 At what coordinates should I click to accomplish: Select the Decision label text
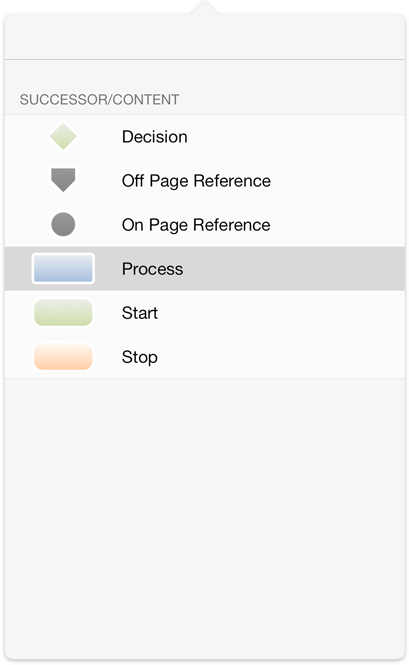(154, 137)
